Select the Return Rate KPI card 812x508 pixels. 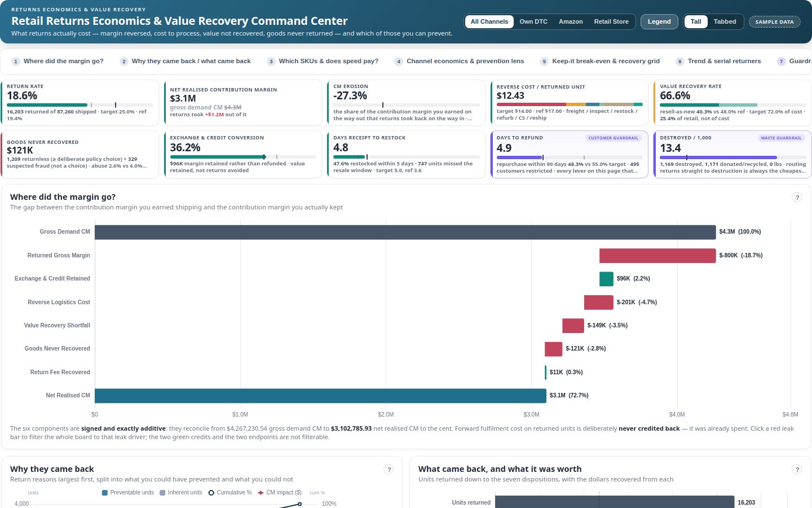pos(80,103)
